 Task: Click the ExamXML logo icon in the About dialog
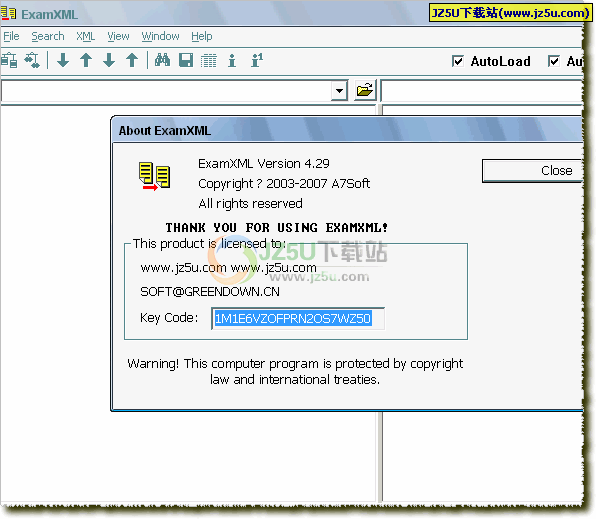154,176
